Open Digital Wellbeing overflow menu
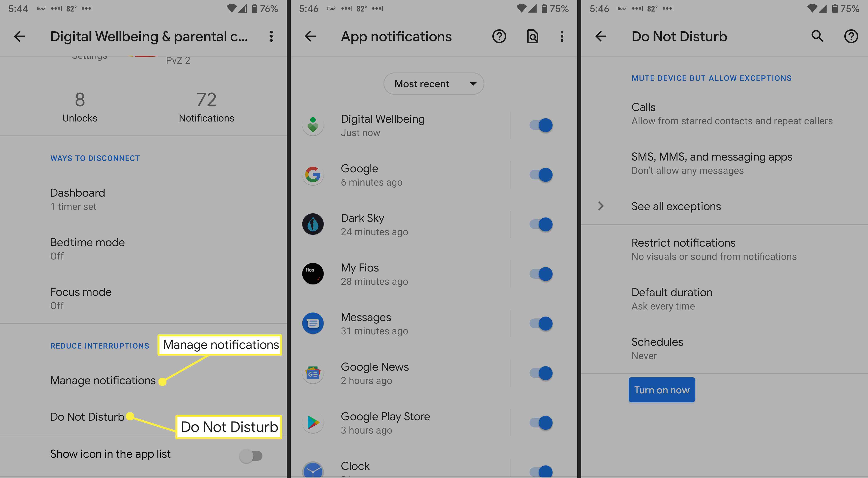Viewport: 868px width, 478px height. point(271,36)
